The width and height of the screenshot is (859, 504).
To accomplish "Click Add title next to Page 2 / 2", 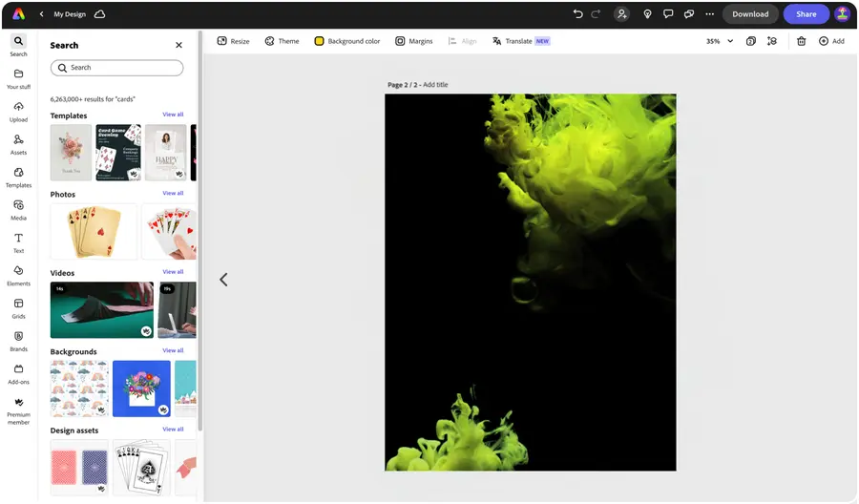I will point(435,84).
